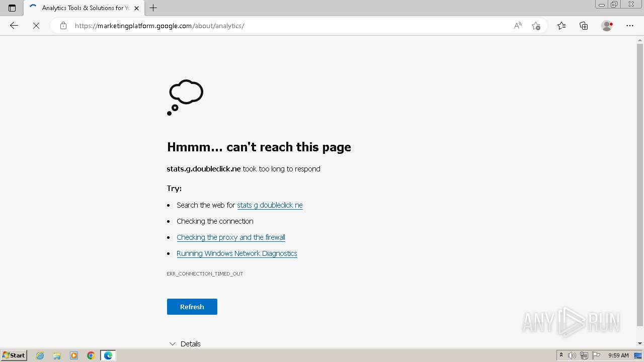Open Settings and more menu
This screenshot has width=644, height=362.
[630, 26]
